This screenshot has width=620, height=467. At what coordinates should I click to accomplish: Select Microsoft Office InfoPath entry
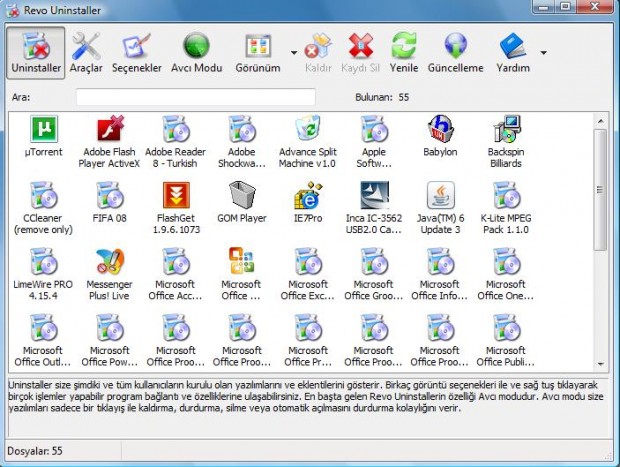(440, 274)
